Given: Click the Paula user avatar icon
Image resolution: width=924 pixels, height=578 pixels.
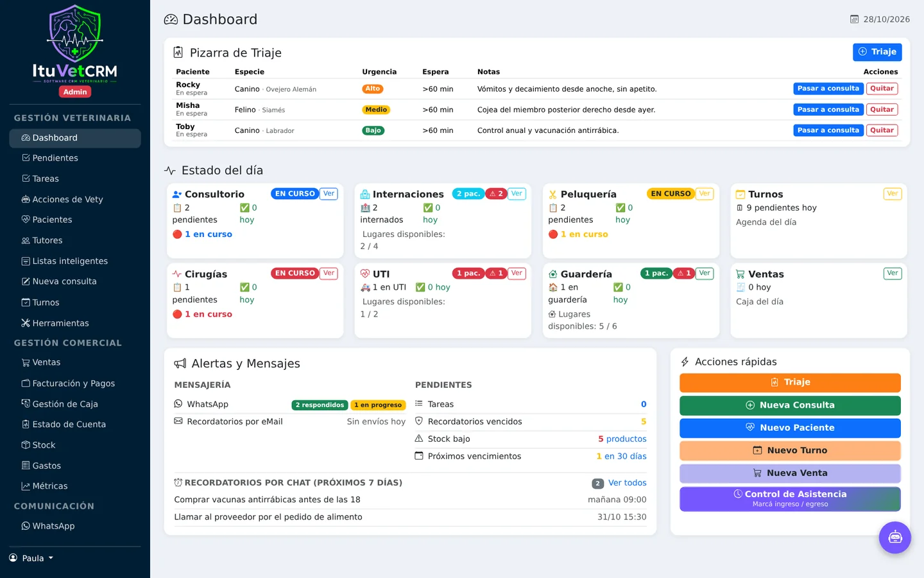Looking at the screenshot, I should click(x=14, y=557).
